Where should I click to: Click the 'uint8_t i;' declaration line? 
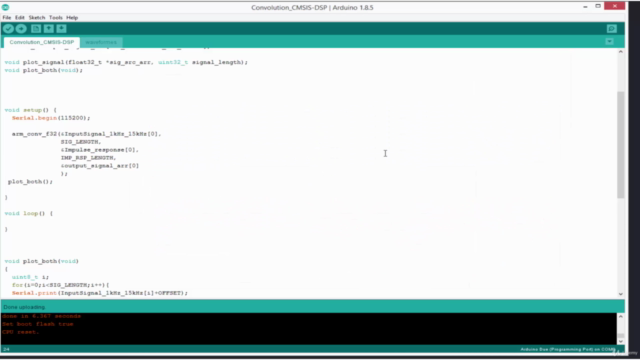30,277
